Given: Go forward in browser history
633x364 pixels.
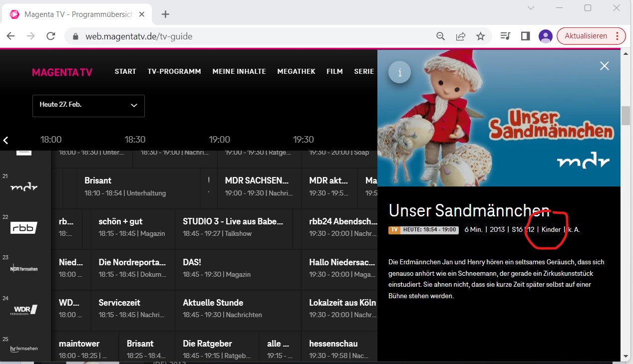Looking at the screenshot, I should [30, 36].
